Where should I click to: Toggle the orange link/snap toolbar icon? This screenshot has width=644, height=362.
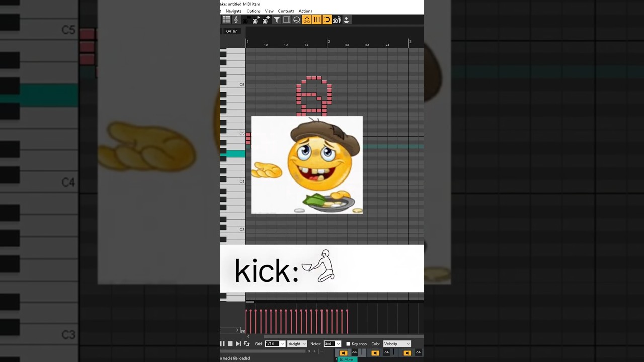[x=307, y=20]
